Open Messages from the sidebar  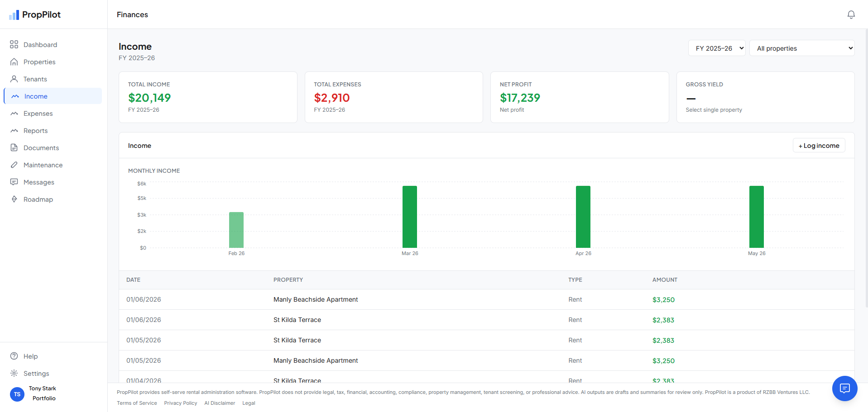(53, 182)
